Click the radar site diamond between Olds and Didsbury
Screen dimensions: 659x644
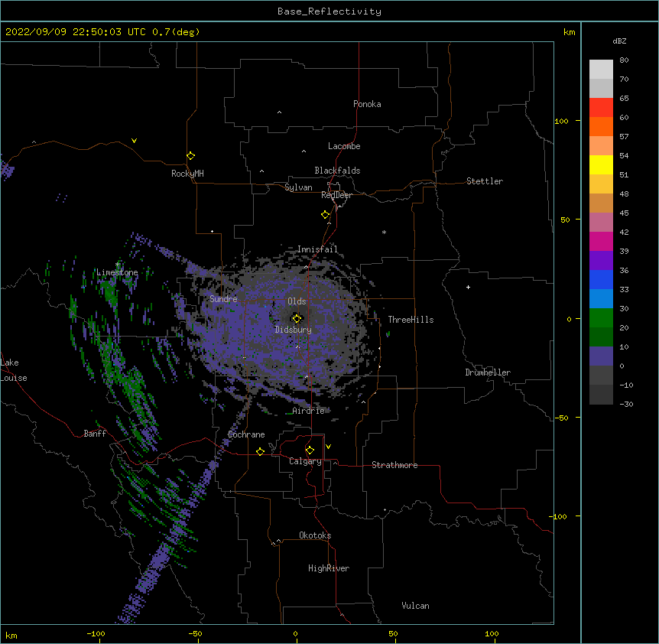297,319
